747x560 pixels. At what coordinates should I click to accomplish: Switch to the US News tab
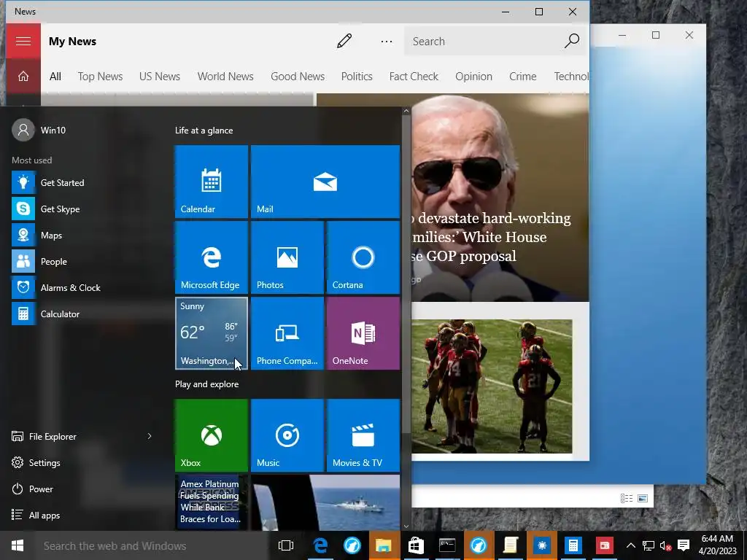(x=160, y=77)
